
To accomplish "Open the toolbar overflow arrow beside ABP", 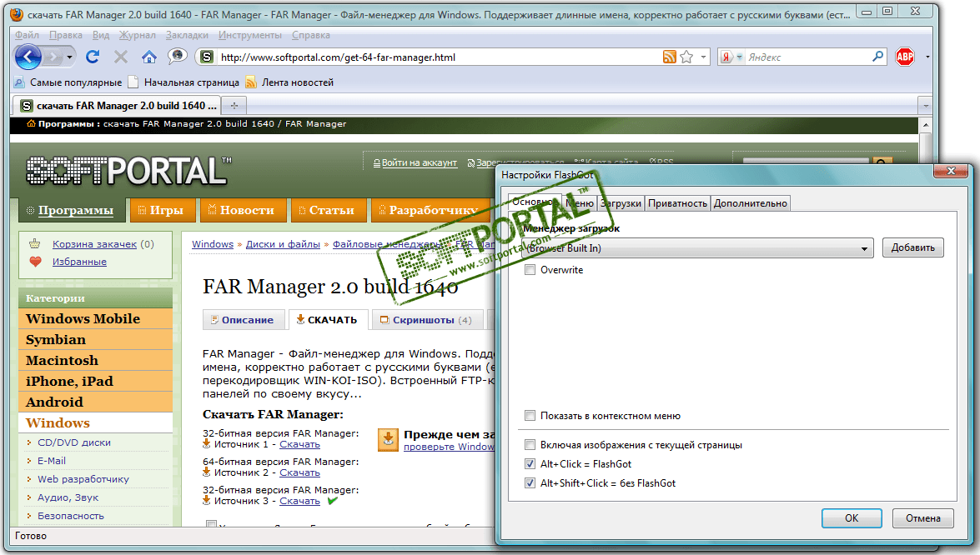I will click(x=927, y=57).
